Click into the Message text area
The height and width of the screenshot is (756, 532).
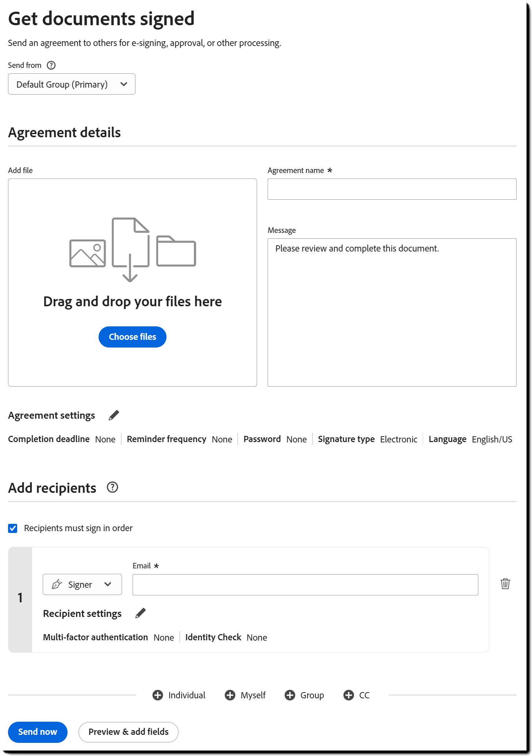click(392, 312)
